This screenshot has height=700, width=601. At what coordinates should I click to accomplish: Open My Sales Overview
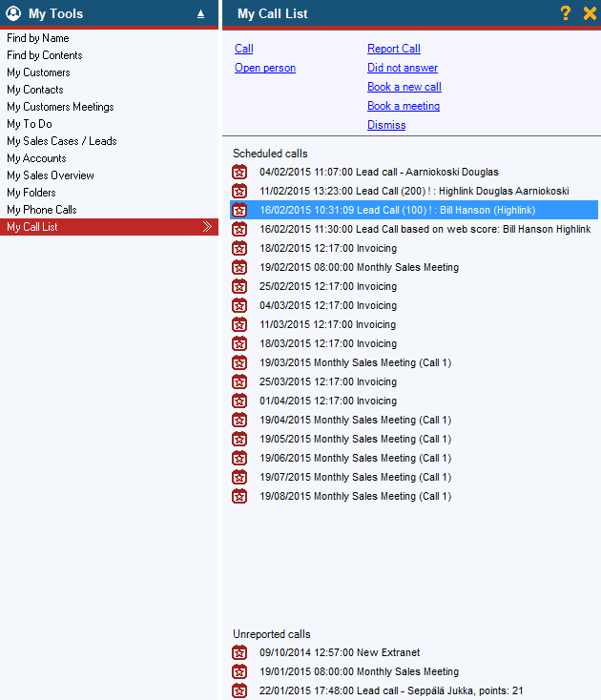pyautogui.click(x=51, y=175)
